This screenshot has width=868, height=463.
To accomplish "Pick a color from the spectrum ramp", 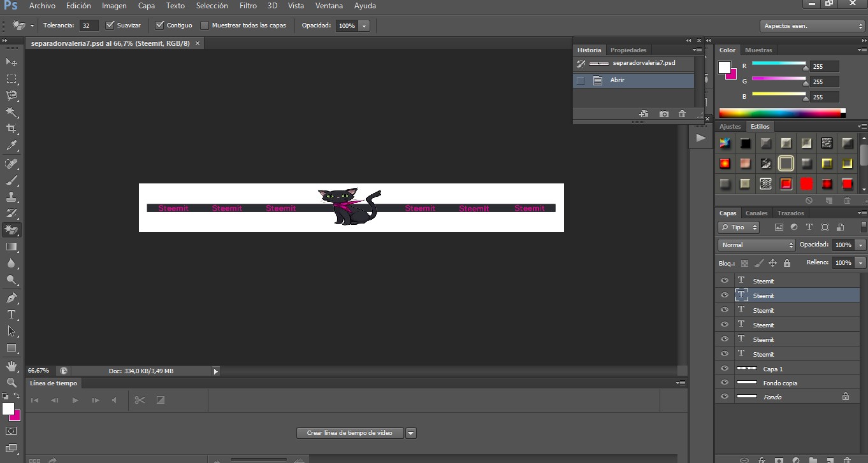I will point(779,113).
